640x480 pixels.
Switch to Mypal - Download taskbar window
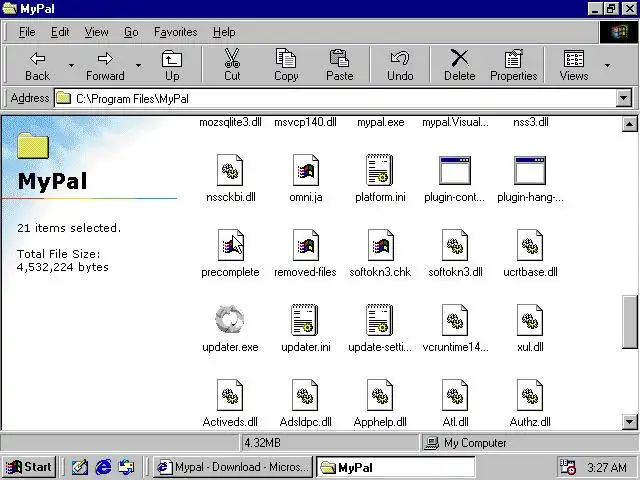(x=233, y=467)
